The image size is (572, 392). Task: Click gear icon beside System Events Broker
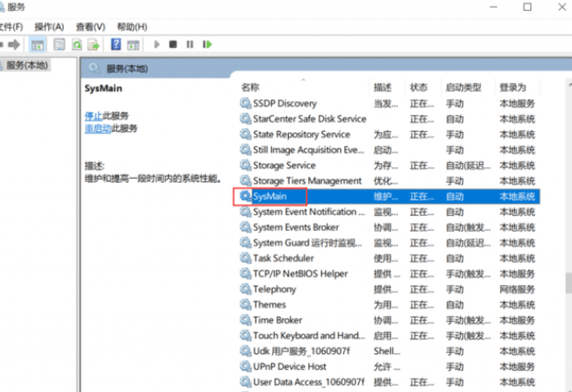pyautogui.click(x=245, y=227)
